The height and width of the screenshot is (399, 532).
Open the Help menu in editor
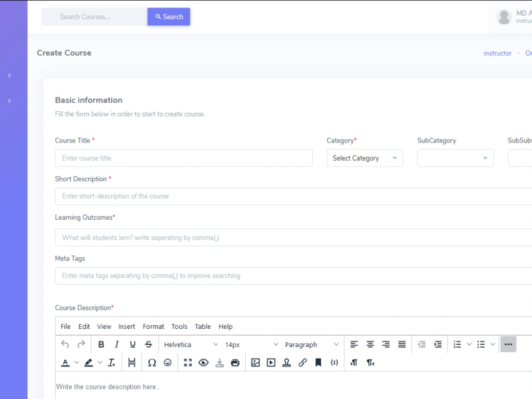tap(226, 327)
